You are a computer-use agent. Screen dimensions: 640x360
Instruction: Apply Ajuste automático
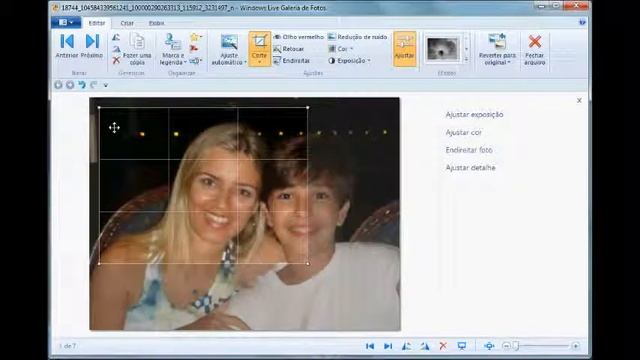click(x=229, y=45)
